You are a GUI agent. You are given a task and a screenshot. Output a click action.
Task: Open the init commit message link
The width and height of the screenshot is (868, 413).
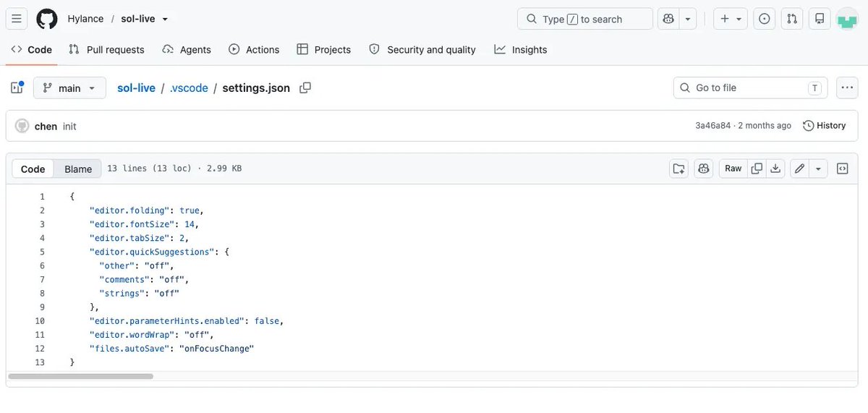click(69, 126)
